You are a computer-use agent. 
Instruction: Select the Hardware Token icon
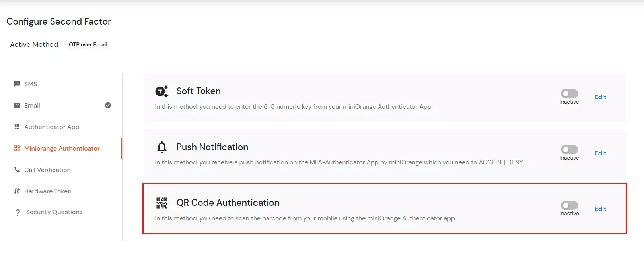[17, 191]
